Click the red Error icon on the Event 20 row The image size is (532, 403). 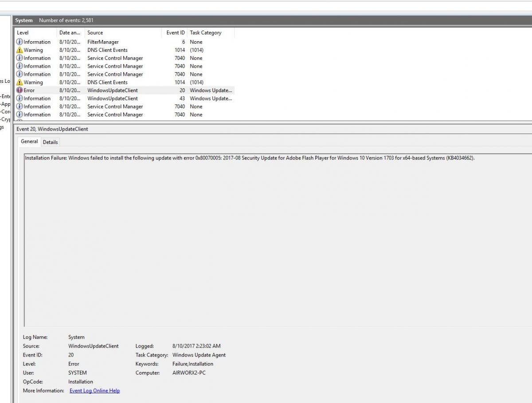pyautogui.click(x=20, y=90)
